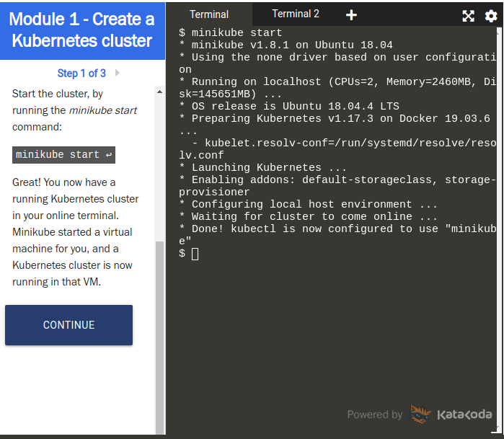This screenshot has width=504, height=439.
Task: Click the 'minikube v1.8.1 on Ubuntu 18.04' line
Action: (286, 45)
